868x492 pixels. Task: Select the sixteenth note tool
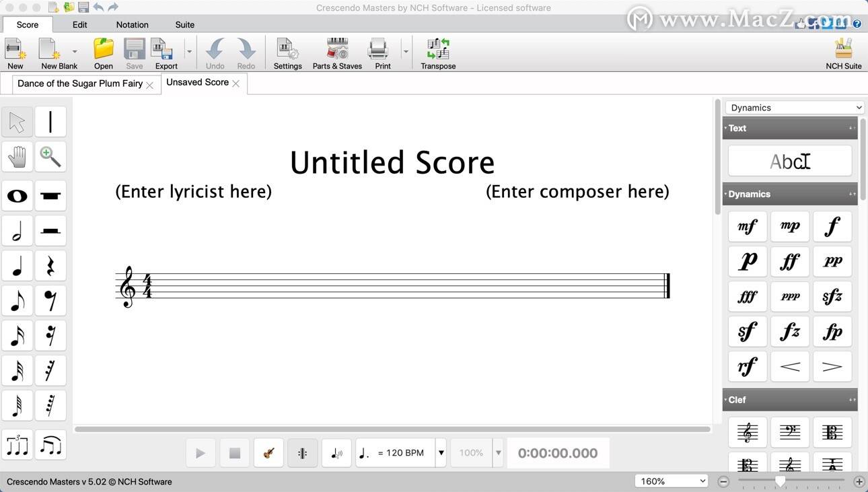(17, 336)
